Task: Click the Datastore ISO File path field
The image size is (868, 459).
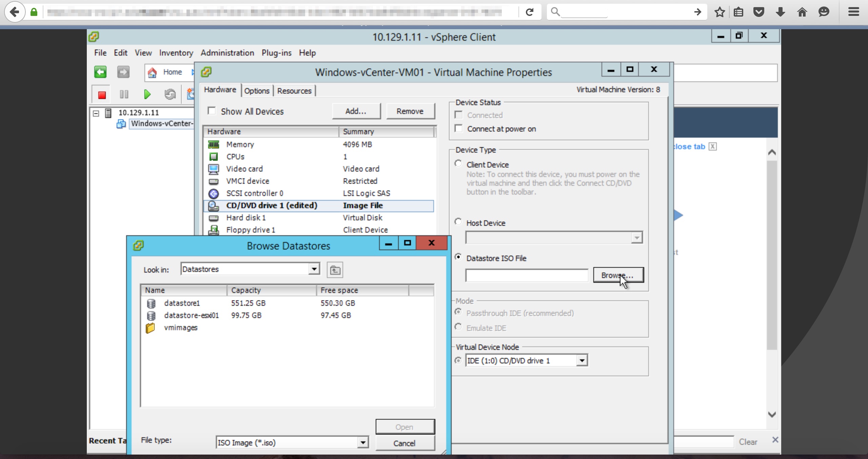Action: click(x=527, y=275)
